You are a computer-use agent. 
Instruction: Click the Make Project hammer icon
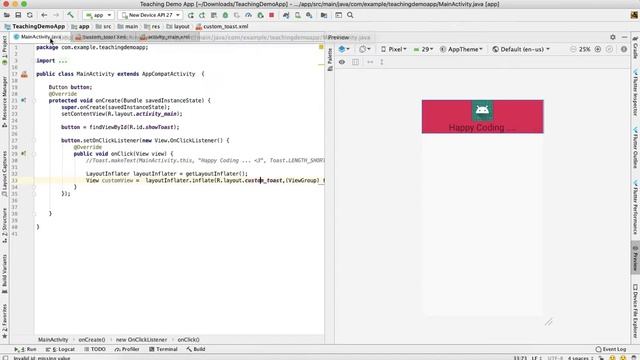(x=70, y=15)
